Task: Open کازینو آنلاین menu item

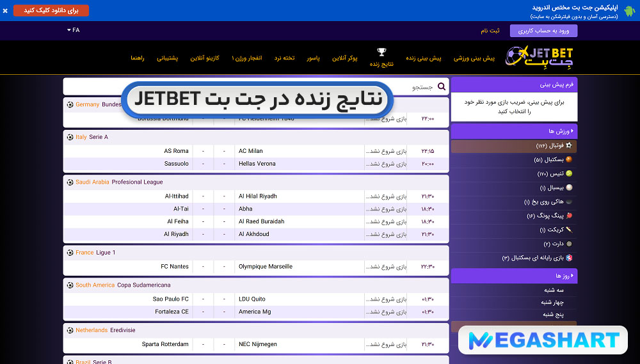Action: (205, 58)
